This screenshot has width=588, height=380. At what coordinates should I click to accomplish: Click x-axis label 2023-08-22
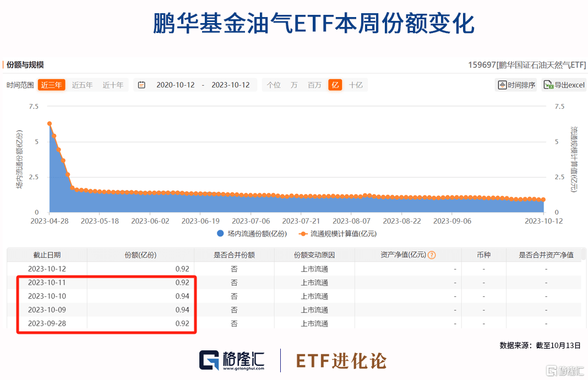(x=402, y=221)
